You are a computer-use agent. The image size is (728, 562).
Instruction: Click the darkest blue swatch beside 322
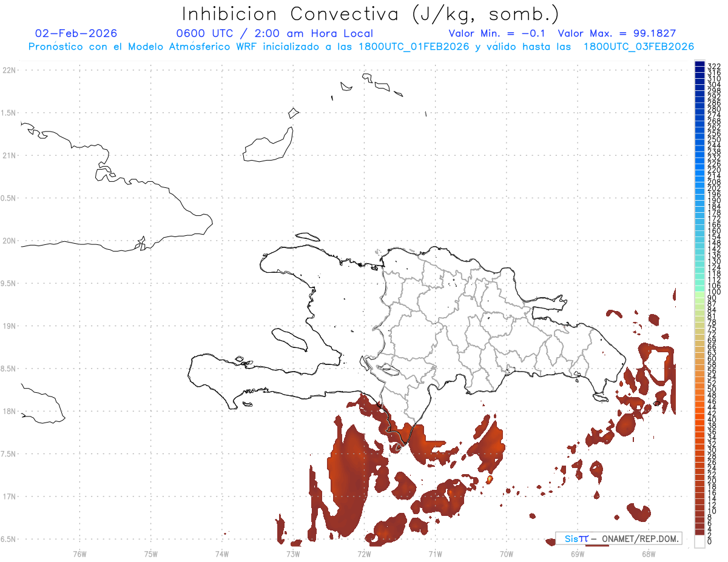tap(700, 64)
